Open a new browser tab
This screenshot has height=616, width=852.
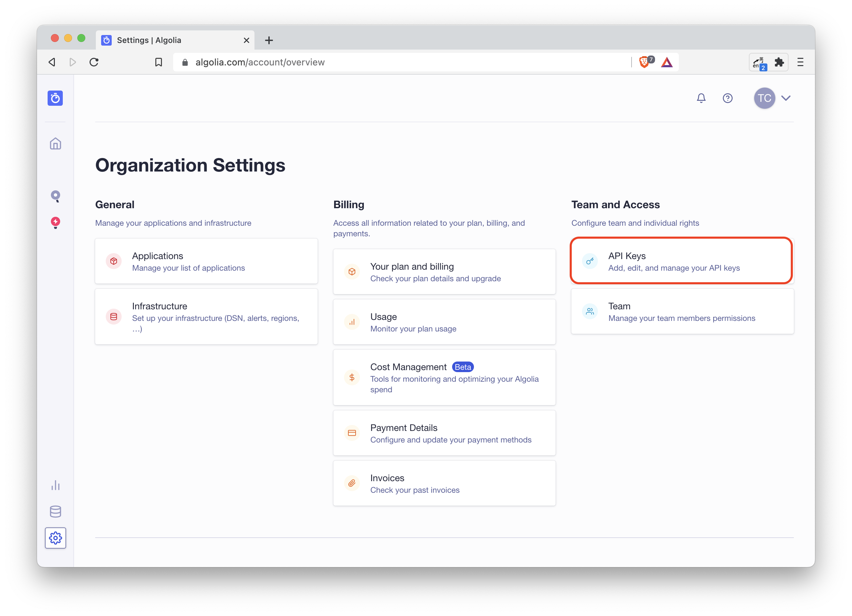pos(269,40)
